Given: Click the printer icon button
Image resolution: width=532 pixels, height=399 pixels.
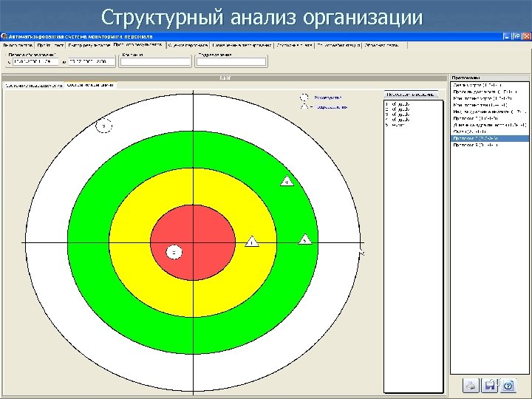Looking at the screenshot, I should click(x=471, y=386).
